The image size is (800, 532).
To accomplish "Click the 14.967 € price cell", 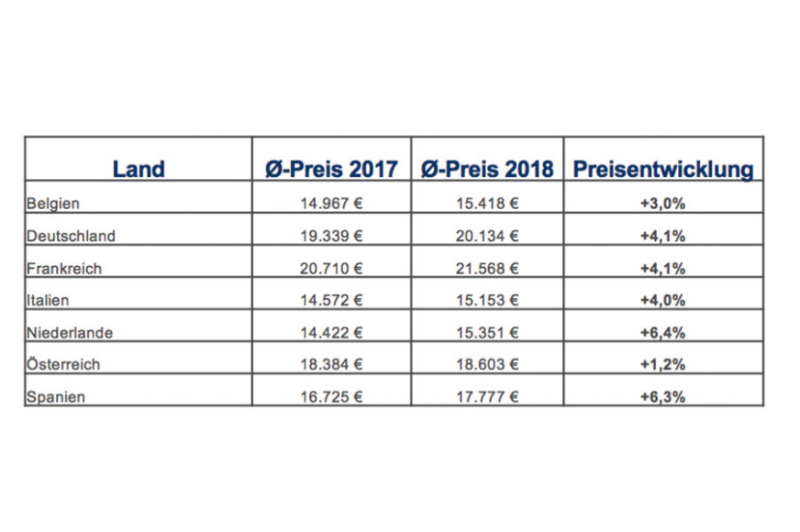I will point(329,204).
